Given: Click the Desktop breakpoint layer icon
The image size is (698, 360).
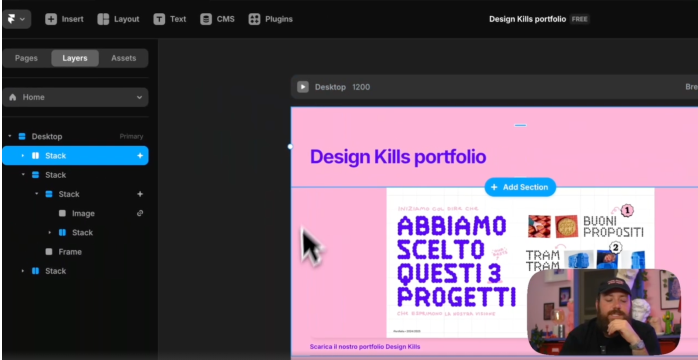Looking at the screenshot, I should point(22,136).
